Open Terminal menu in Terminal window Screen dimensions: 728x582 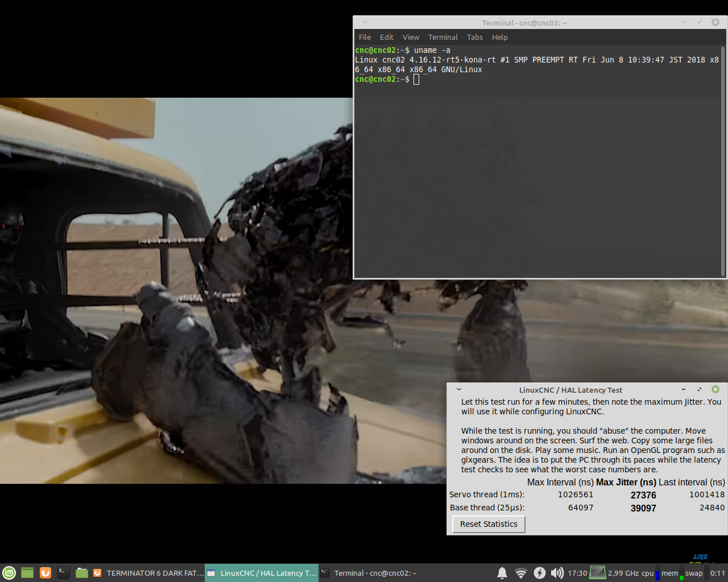442,37
